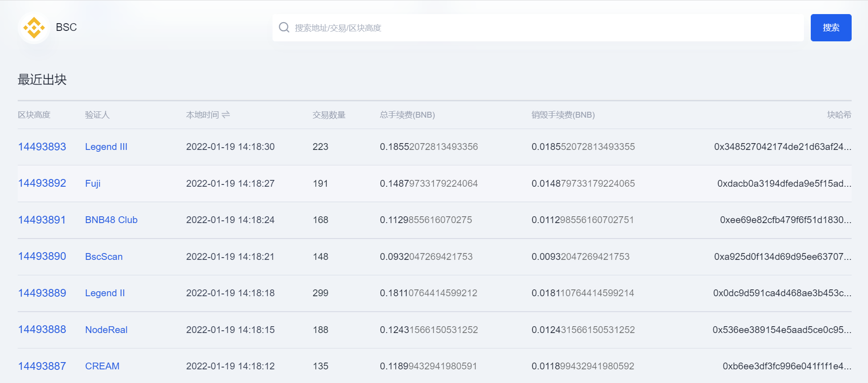
Task: Open validator CREAM
Action: coord(102,366)
